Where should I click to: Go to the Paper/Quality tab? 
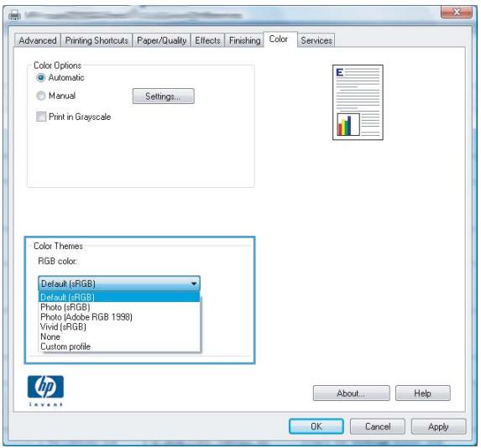click(161, 40)
